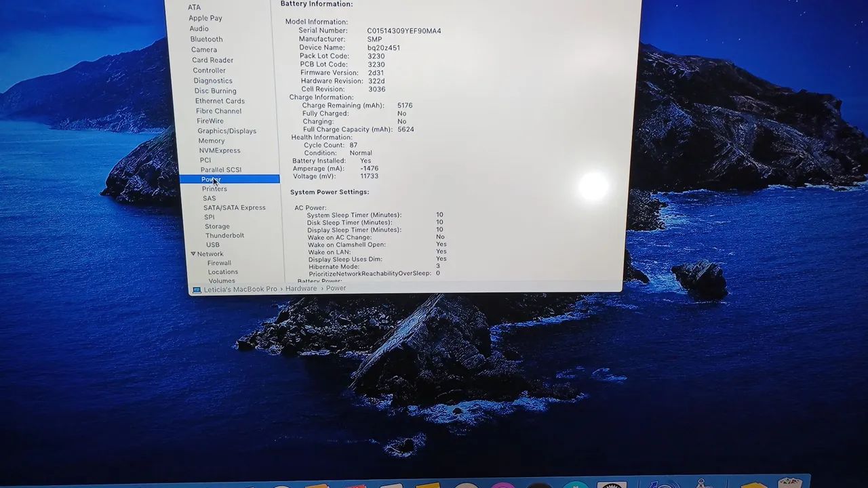The height and width of the screenshot is (488, 868).
Task: Click the Cycle Count value 87
Action: coord(353,145)
